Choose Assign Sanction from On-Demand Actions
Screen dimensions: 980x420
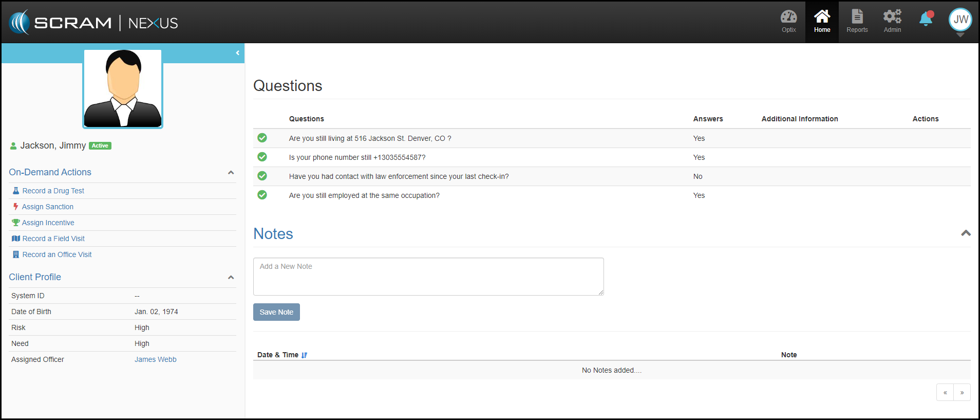[47, 207]
